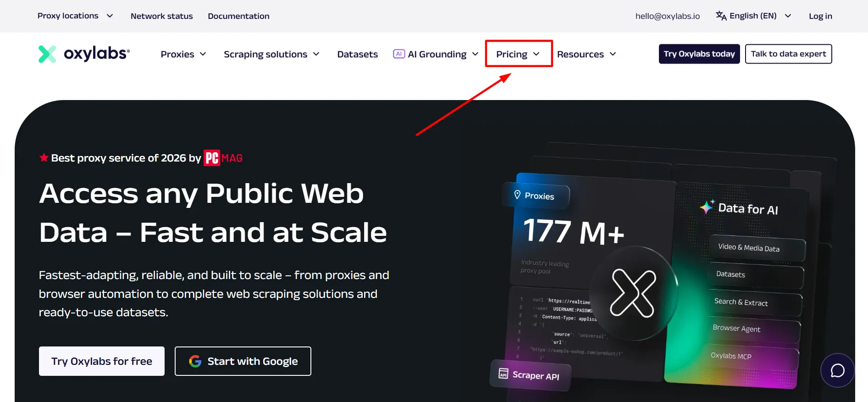Screen dimensions: 868x402
Task: Expand the Scraping solutions chevron
Action: click(x=316, y=54)
